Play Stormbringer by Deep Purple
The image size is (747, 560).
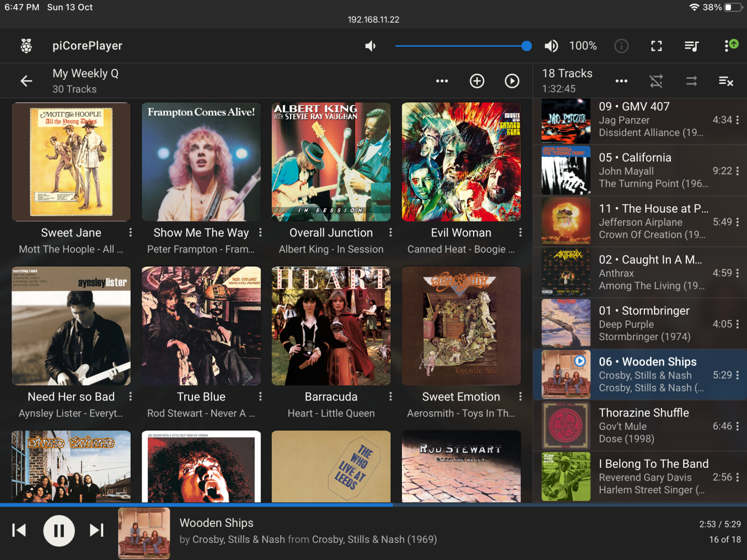tap(640, 324)
